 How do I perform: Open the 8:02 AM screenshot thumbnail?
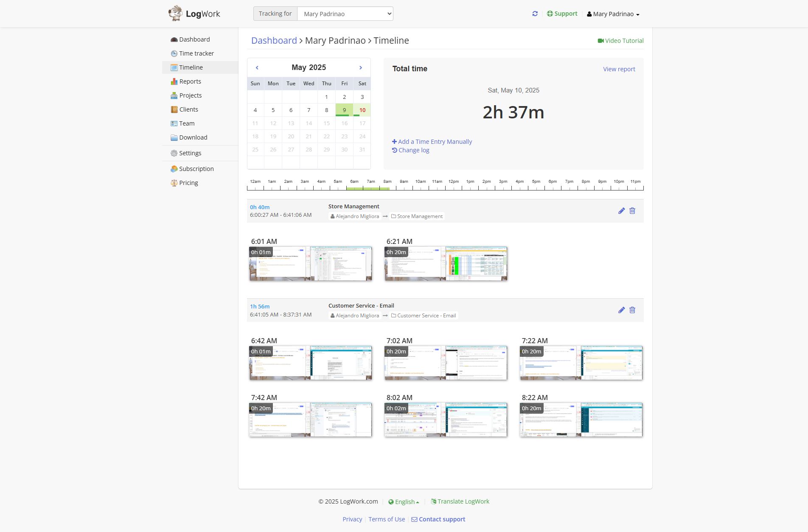(446, 420)
